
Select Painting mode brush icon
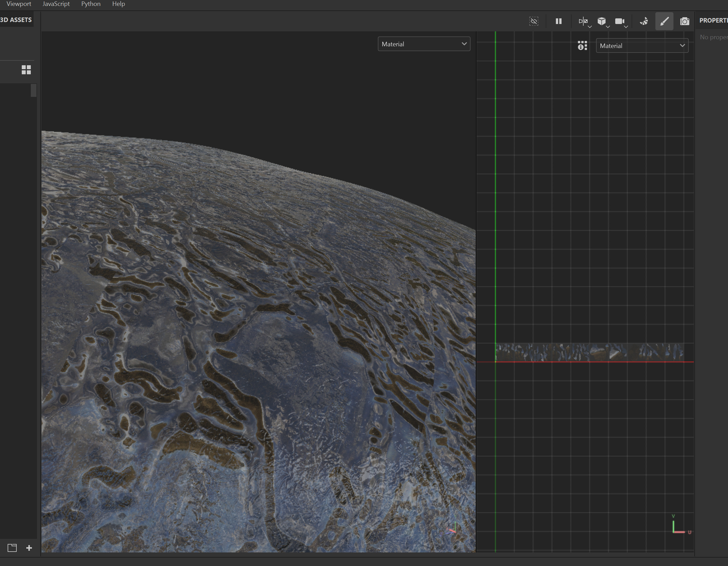664,21
